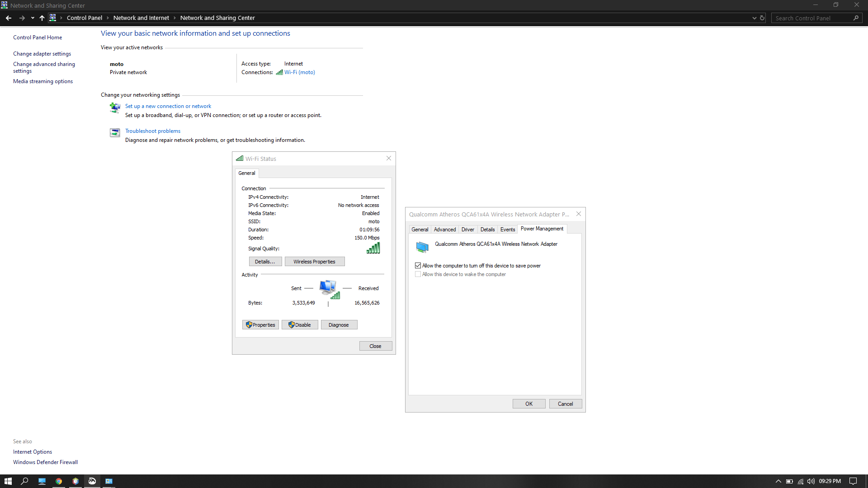
Task: Click the Troubleshoot problems icon
Action: pos(115,132)
